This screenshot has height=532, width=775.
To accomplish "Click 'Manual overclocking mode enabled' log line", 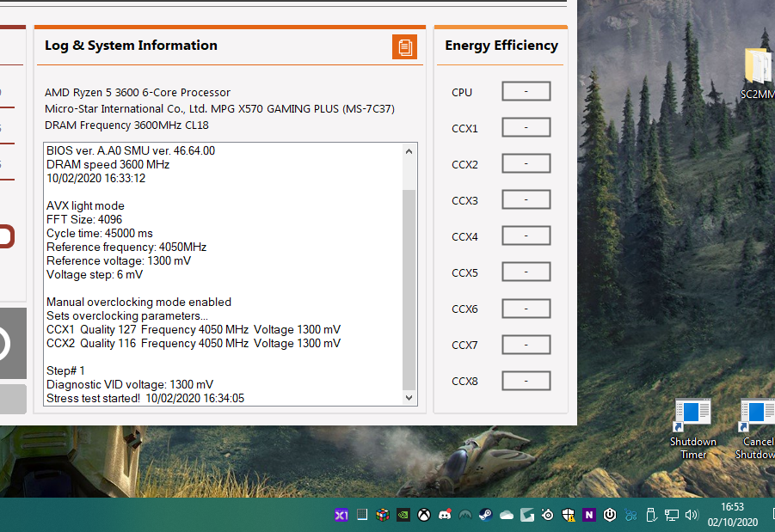I will (138, 302).
